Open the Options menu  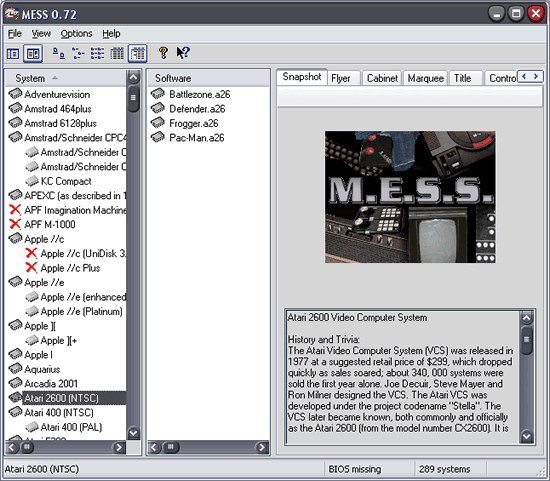pos(76,34)
